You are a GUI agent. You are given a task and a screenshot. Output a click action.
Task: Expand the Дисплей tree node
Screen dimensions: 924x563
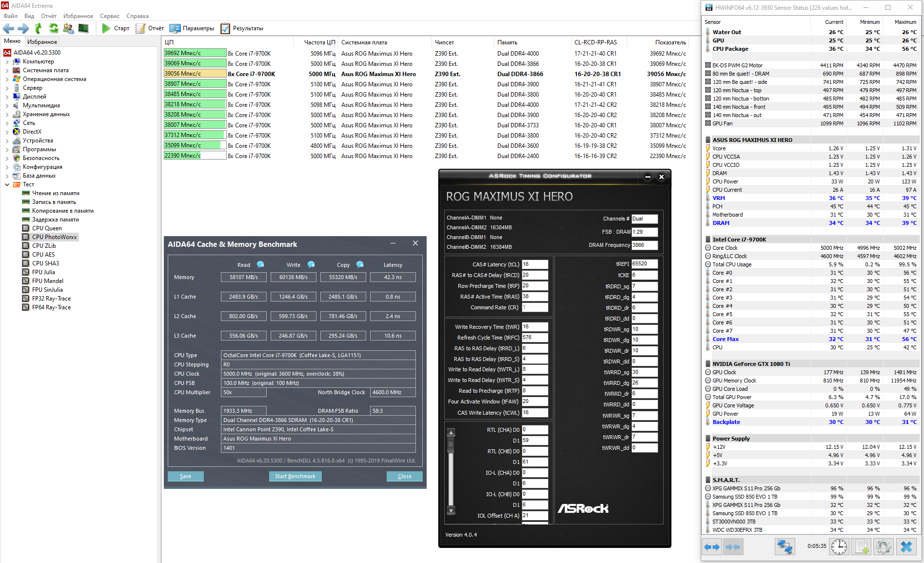[x=7, y=97]
